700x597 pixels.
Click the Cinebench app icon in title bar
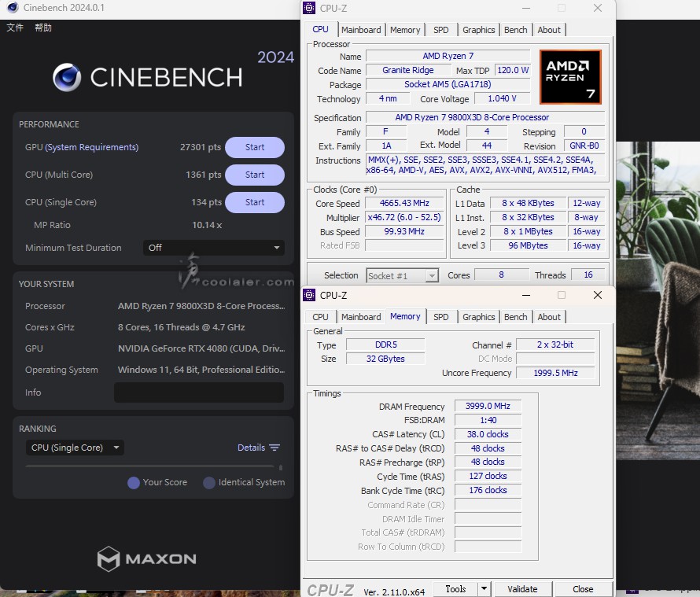tap(13, 8)
